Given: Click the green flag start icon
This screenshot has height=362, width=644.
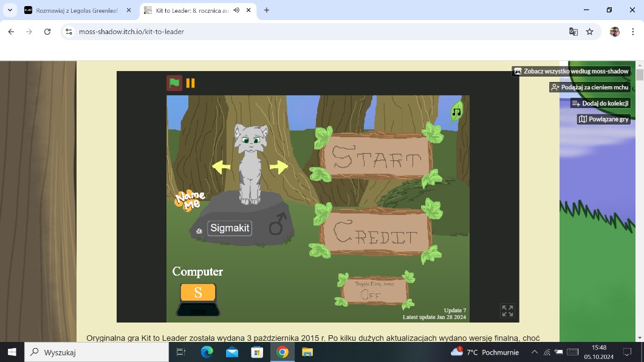Looking at the screenshot, I should pos(174,83).
